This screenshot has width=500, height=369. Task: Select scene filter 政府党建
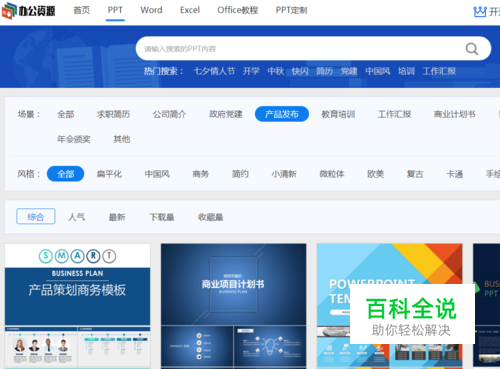(x=226, y=114)
